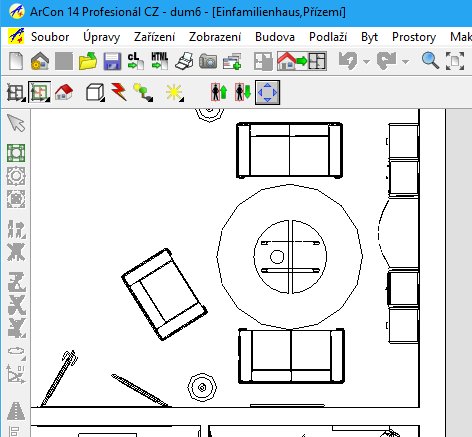Select the rotated armchair in floor plan
The height and width of the screenshot is (437, 472).
[164, 294]
